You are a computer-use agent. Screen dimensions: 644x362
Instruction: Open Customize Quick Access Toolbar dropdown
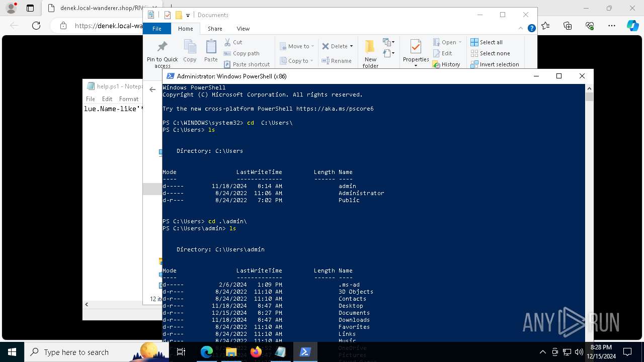tap(188, 15)
